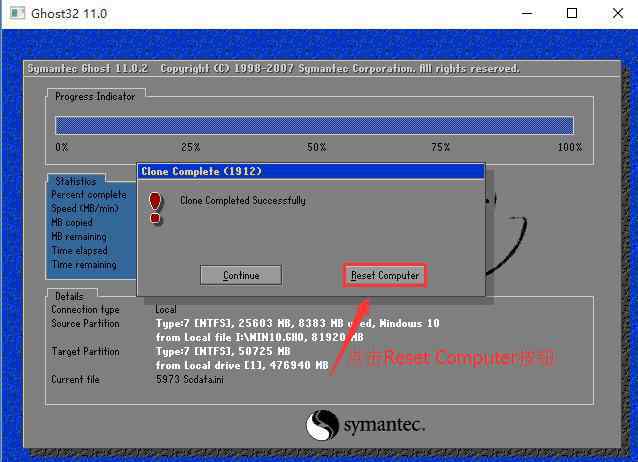Click the 100% progress marker
Viewport: 638px width, 462px height.
click(570, 147)
